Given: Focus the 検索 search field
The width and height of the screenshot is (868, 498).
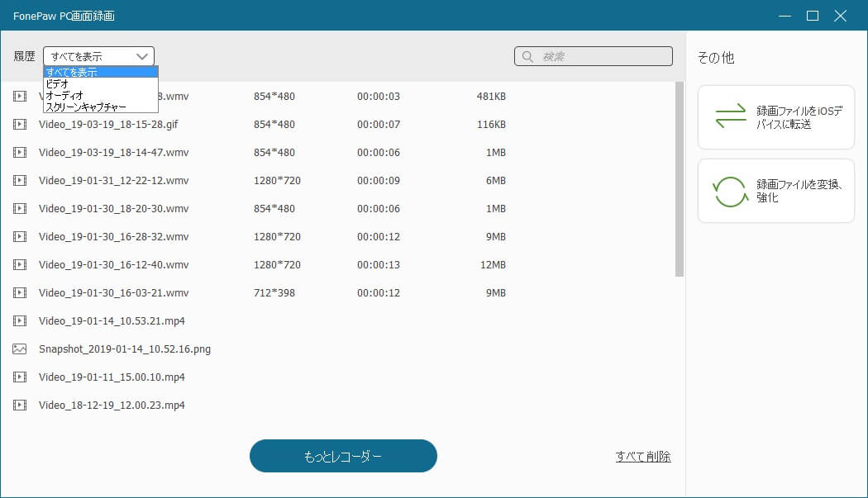Looking at the screenshot, I should coord(594,56).
